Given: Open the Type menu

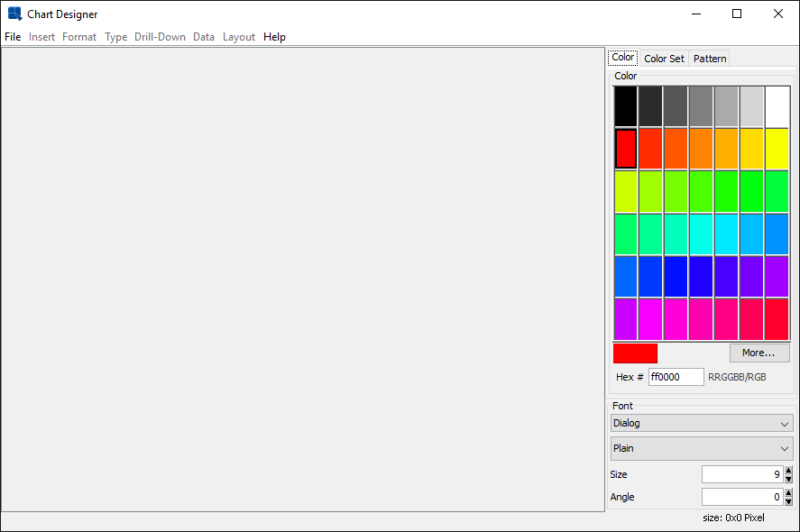Looking at the screenshot, I should click(115, 37).
